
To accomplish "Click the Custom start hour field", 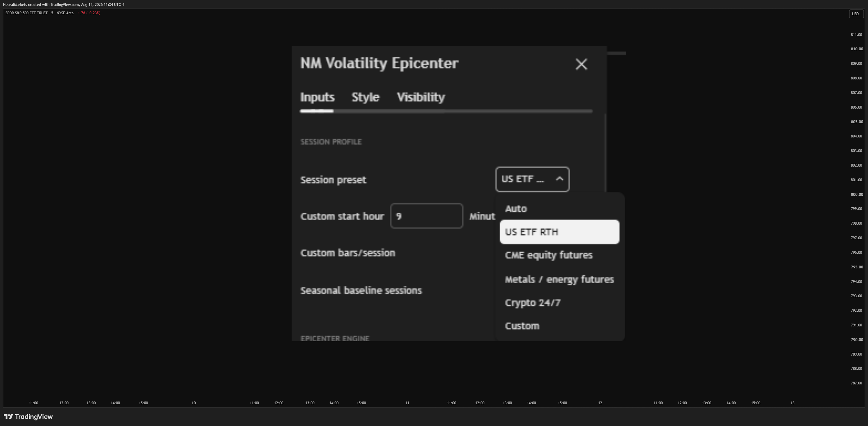I will (x=427, y=216).
